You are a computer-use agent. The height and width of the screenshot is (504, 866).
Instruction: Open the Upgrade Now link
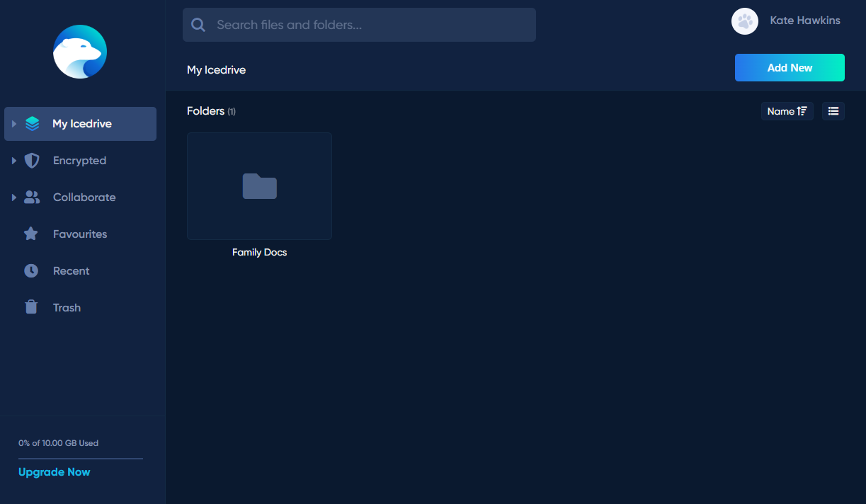pos(54,471)
